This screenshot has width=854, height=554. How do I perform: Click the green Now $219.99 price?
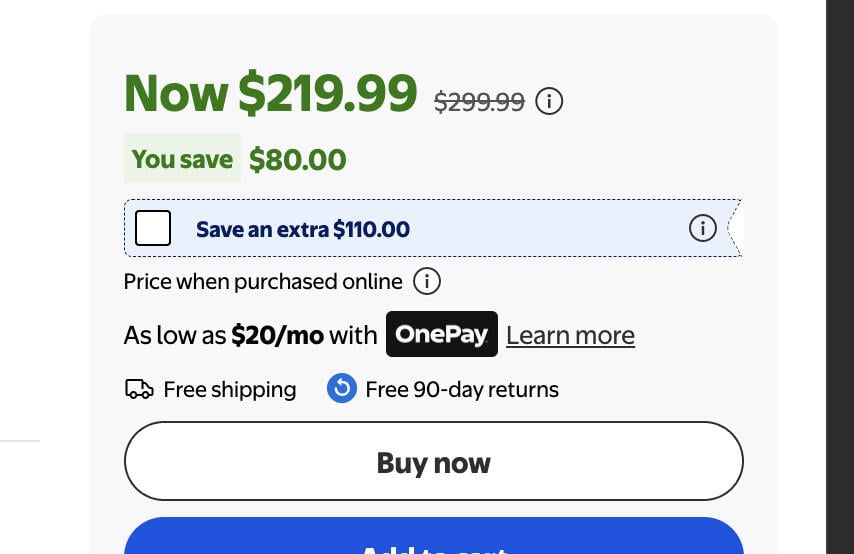[270, 93]
